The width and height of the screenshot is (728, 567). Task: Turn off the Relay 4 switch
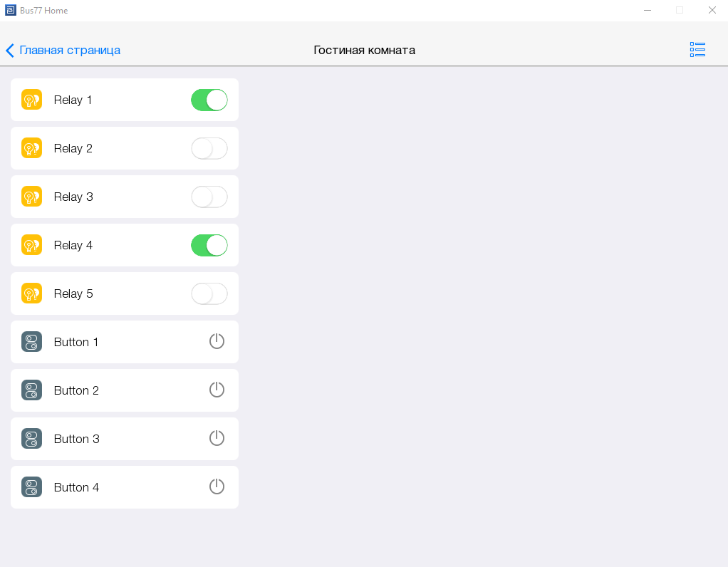pos(209,245)
